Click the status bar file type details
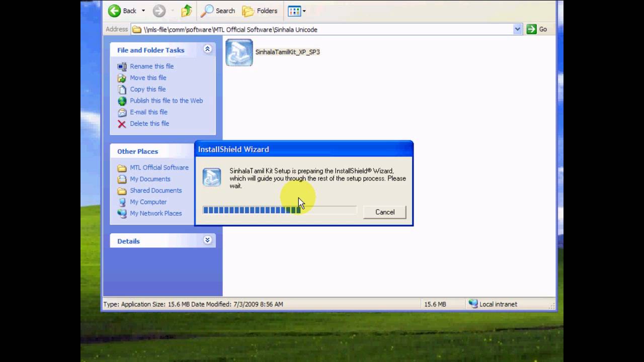Viewport: 644px width, 362px height. [193, 304]
